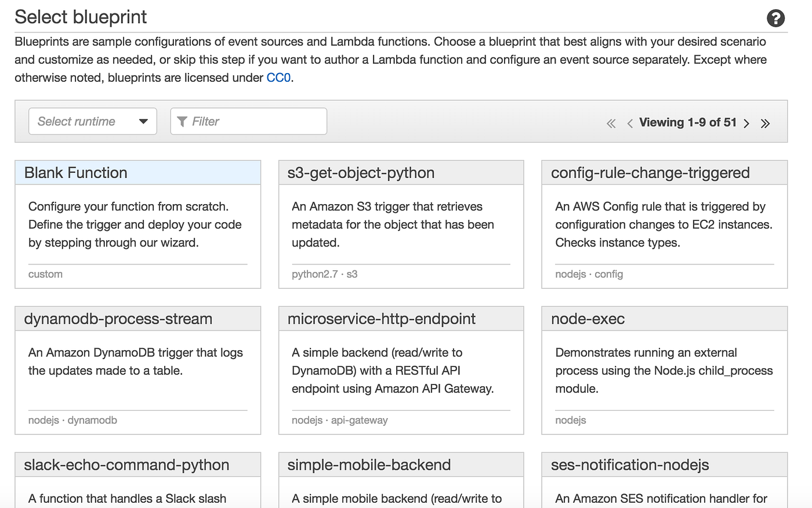Advance to the next page with the right chevron
The width and height of the screenshot is (812, 508).
click(746, 122)
